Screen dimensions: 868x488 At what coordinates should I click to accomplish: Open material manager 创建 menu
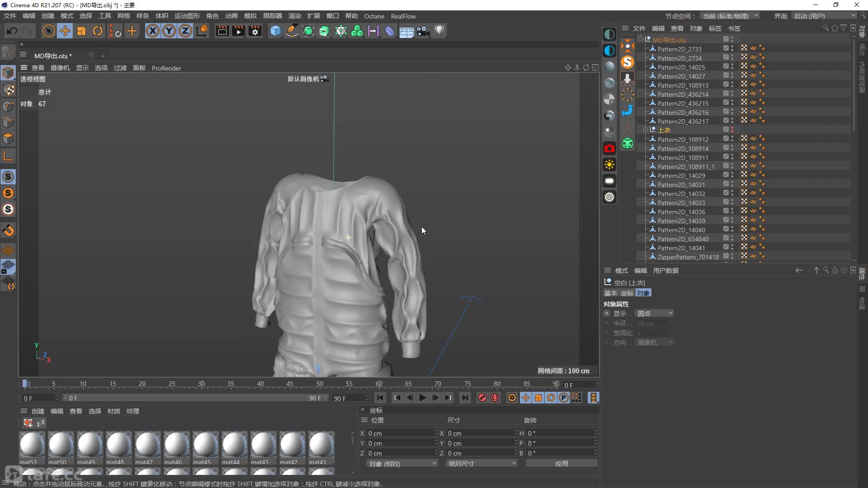[x=38, y=411]
